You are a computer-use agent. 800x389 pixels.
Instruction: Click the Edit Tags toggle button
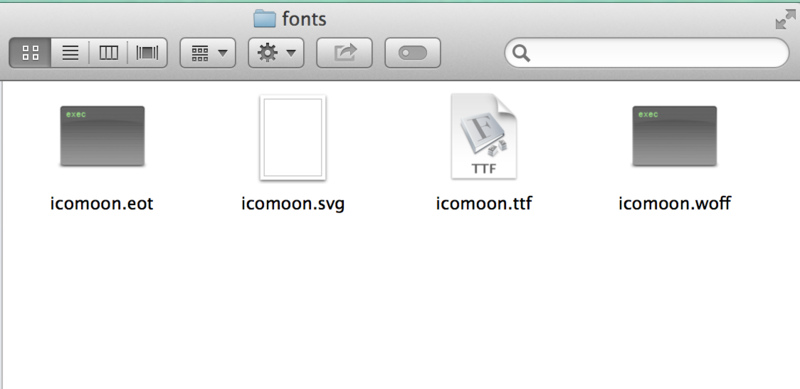point(413,53)
